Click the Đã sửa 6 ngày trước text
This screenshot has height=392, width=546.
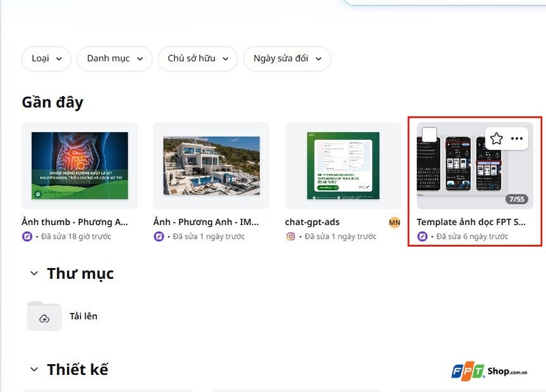point(472,237)
